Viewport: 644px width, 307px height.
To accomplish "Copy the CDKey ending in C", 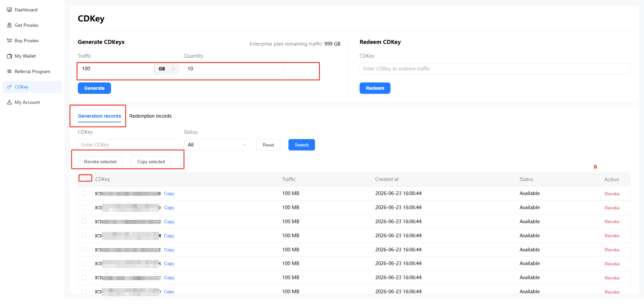I will coord(169,278).
